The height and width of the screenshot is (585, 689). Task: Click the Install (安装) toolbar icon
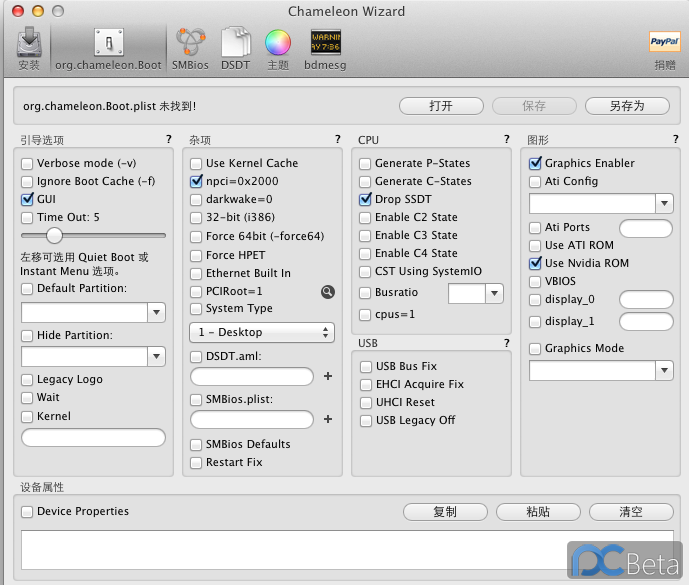29,43
